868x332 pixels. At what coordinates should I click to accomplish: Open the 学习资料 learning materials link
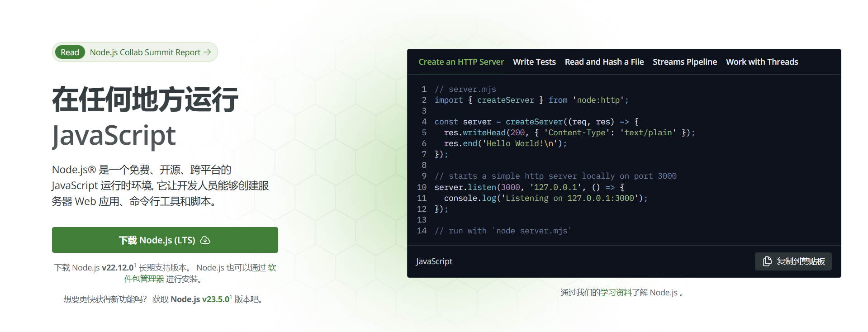616,293
